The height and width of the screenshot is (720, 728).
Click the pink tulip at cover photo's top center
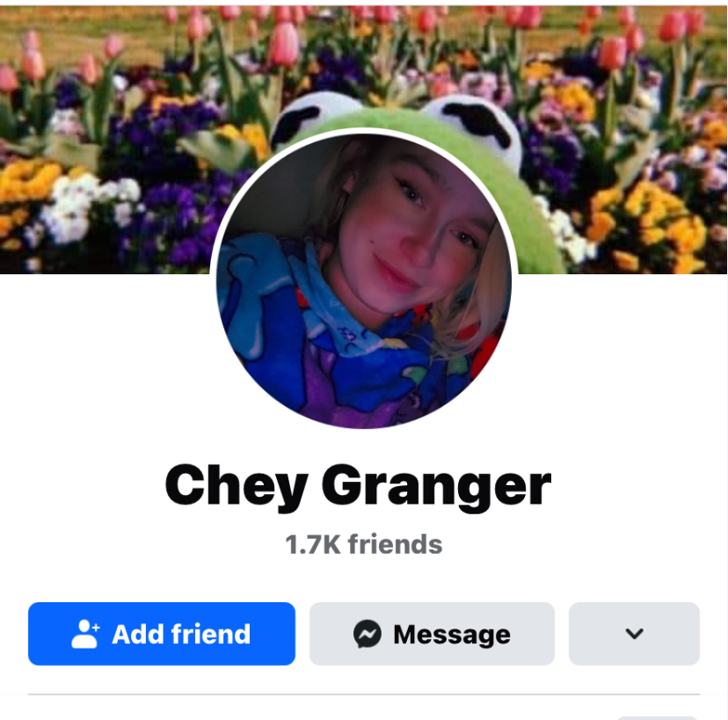(284, 44)
